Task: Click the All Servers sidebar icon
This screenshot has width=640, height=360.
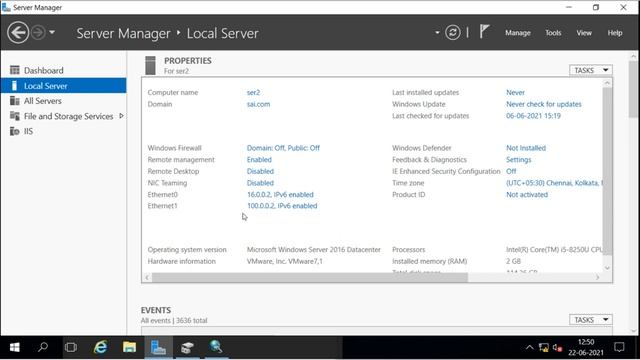Action: [x=15, y=100]
